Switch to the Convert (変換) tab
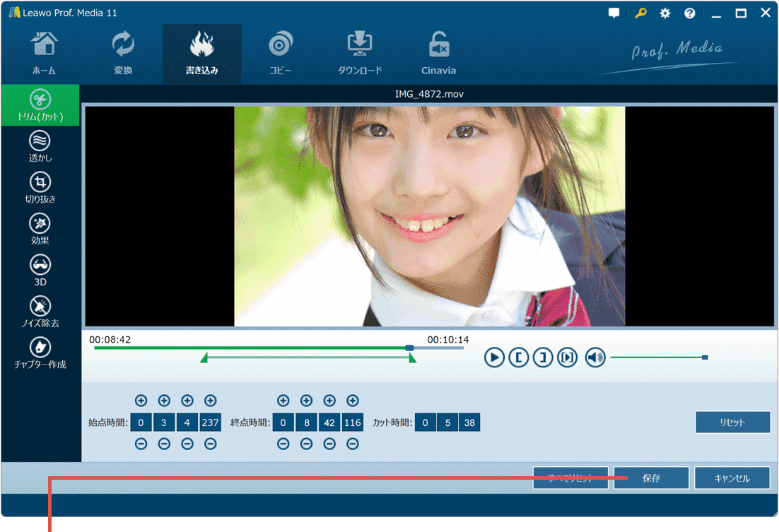 tap(123, 54)
